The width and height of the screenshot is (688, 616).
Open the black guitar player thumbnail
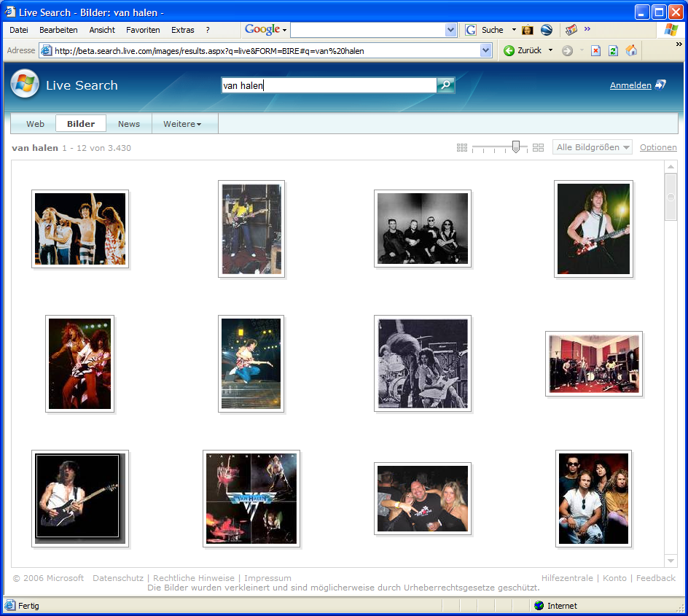point(80,499)
